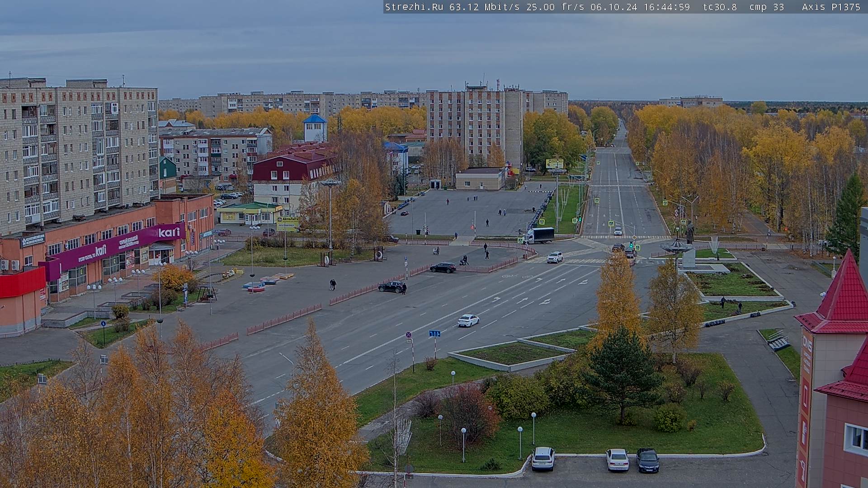Image resolution: width=868 pixels, height=488 pixels.
Task: Select the 63.12 Mbit/s bitrate readout
Action: coord(484,7)
